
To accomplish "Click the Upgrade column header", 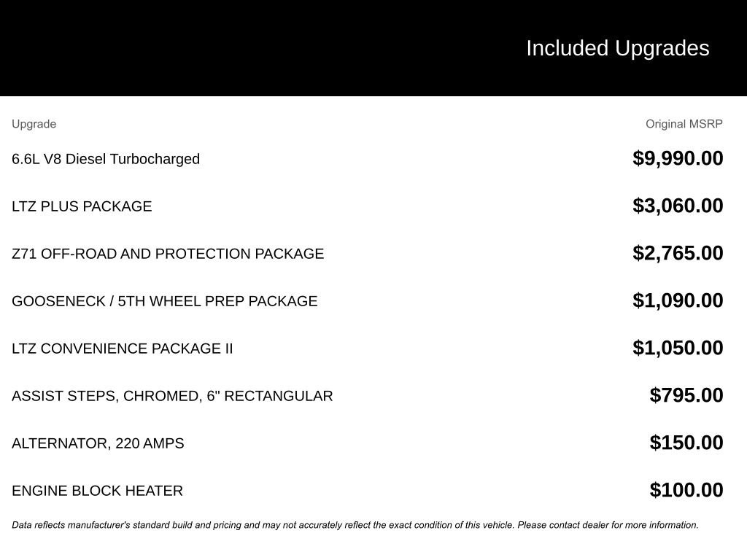I will (34, 124).
